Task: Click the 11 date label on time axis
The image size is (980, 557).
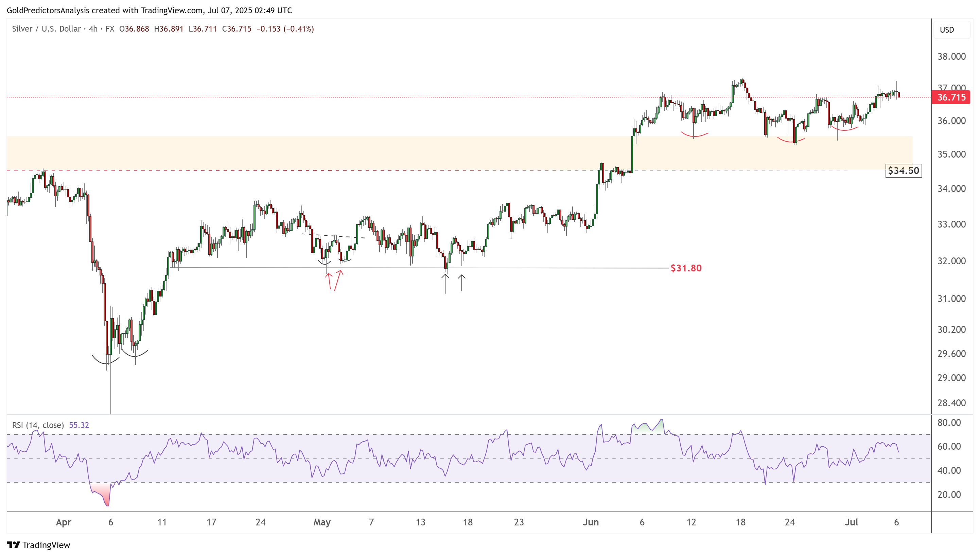Action: tap(162, 523)
